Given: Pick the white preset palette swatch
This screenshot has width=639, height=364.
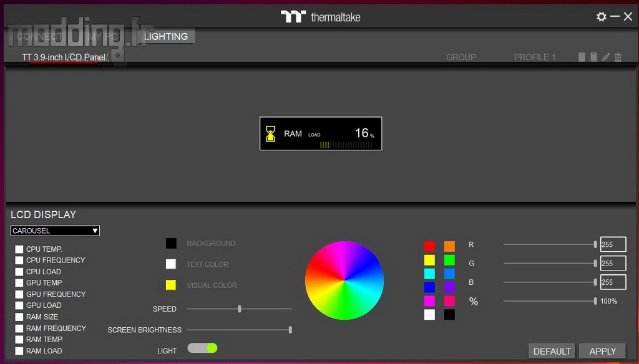Looking at the screenshot, I should point(429,315).
